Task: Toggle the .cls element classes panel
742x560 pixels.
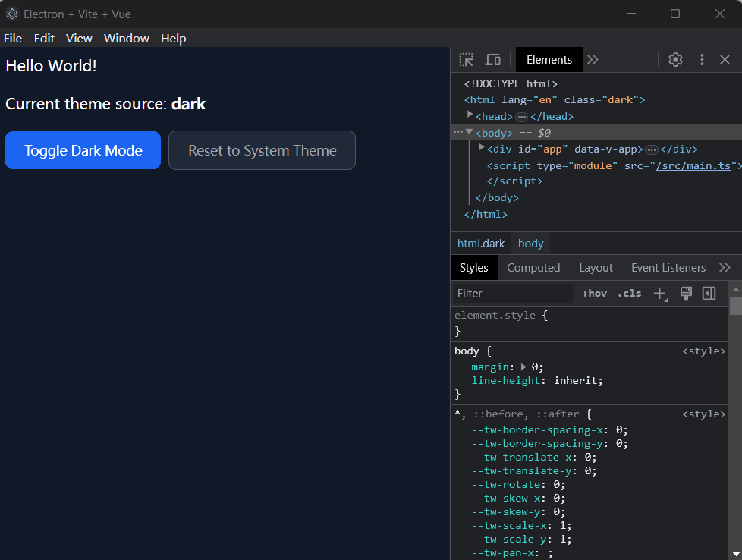Action: click(x=629, y=294)
